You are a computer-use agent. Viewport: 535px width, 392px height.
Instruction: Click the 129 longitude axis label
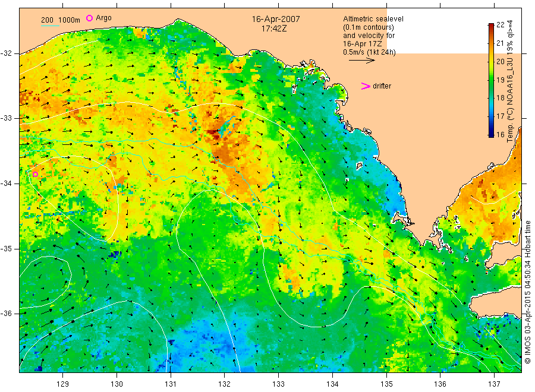click(63, 384)
